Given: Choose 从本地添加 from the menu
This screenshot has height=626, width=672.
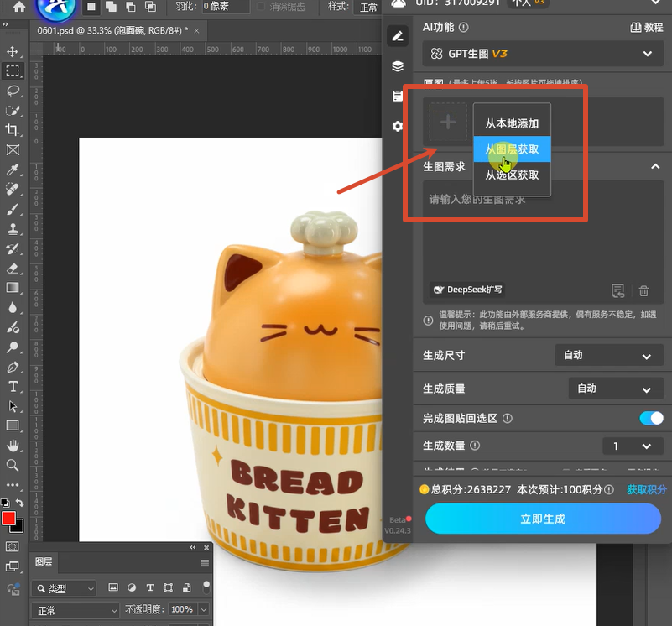Looking at the screenshot, I should click(x=512, y=123).
